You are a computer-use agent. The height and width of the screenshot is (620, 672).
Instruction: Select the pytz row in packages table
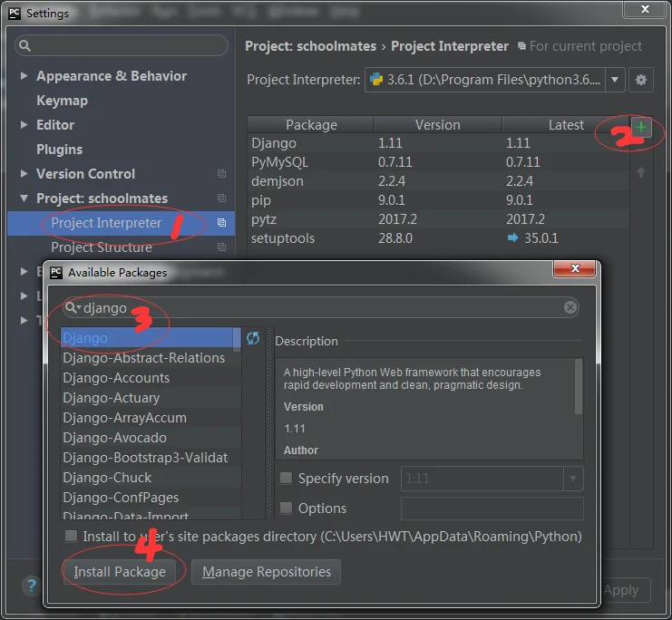click(438, 219)
